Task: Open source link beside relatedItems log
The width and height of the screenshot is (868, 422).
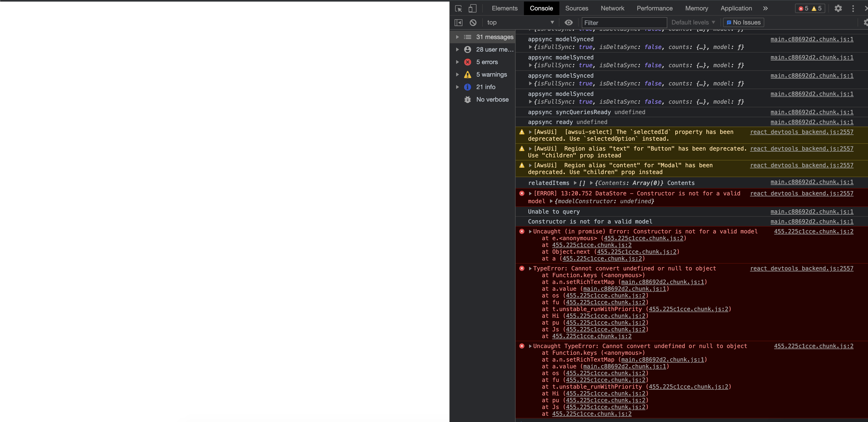Action: [812, 182]
